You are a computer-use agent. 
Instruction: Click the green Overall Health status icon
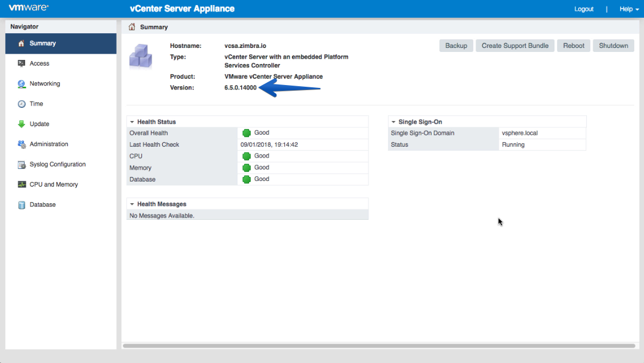[x=246, y=133]
